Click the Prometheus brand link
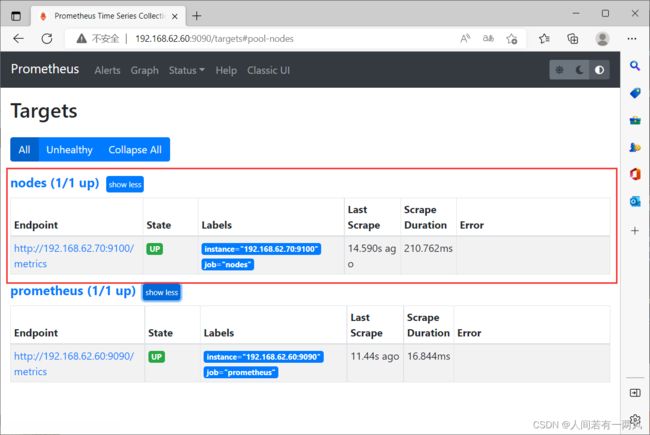This screenshot has height=435, width=650. click(45, 69)
